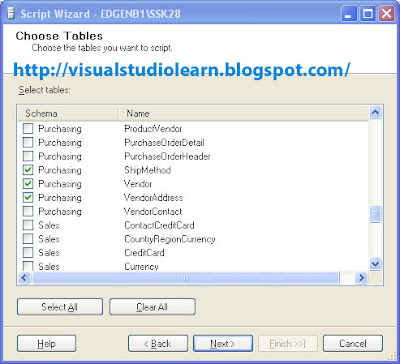Check the CountryRegionCurrency checkbox
The height and width of the screenshot is (364, 400).
pos(28,239)
